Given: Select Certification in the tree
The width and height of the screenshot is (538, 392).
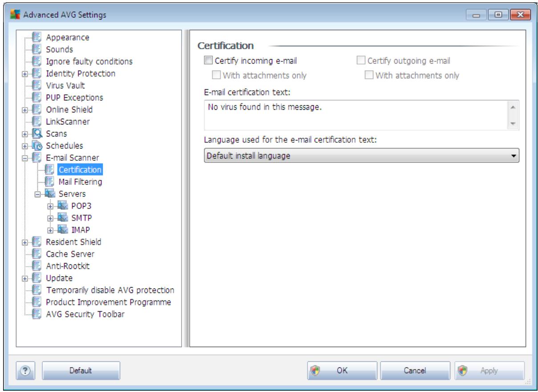Looking at the screenshot, I should coord(80,169).
